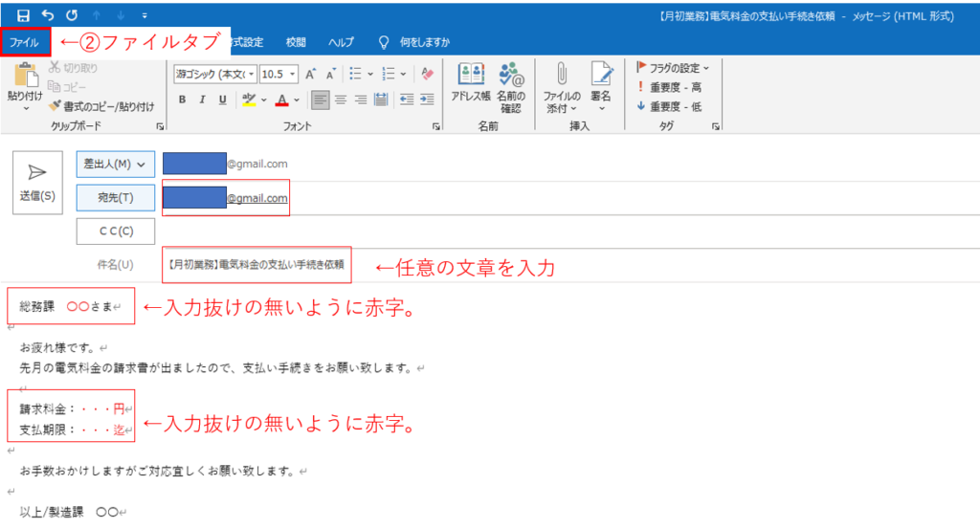Send the email with 送信(S)
This screenshot has width=980, height=529.
(37, 183)
